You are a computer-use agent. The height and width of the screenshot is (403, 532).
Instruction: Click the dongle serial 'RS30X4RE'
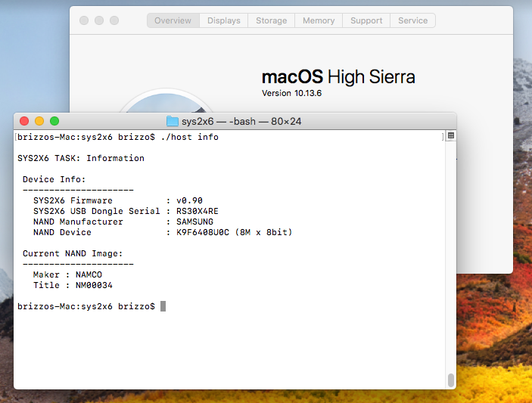point(197,211)
